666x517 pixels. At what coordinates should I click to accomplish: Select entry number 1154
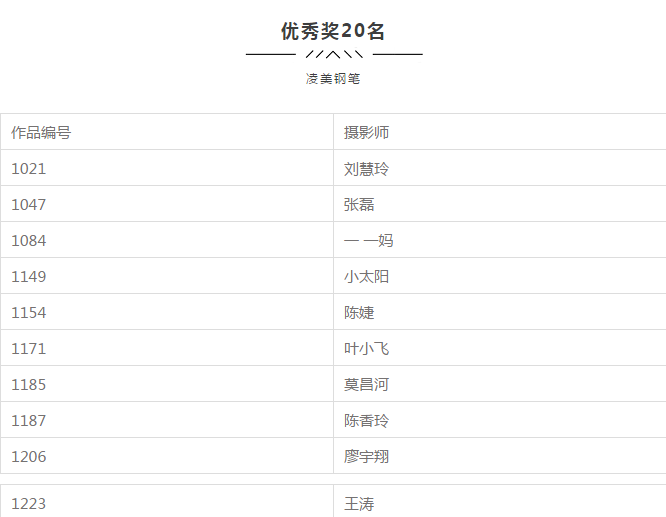coord(28,313)
